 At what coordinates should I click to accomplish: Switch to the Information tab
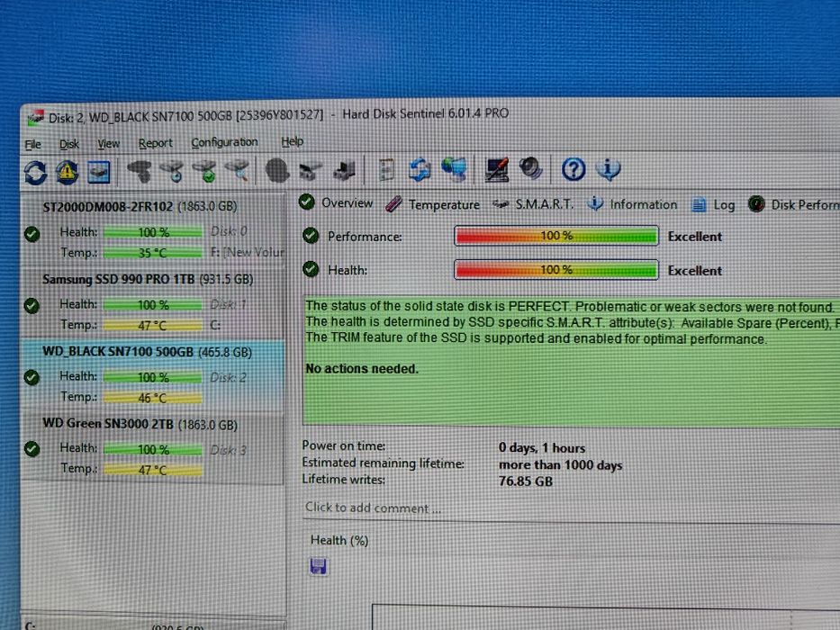tap(632, 204)
